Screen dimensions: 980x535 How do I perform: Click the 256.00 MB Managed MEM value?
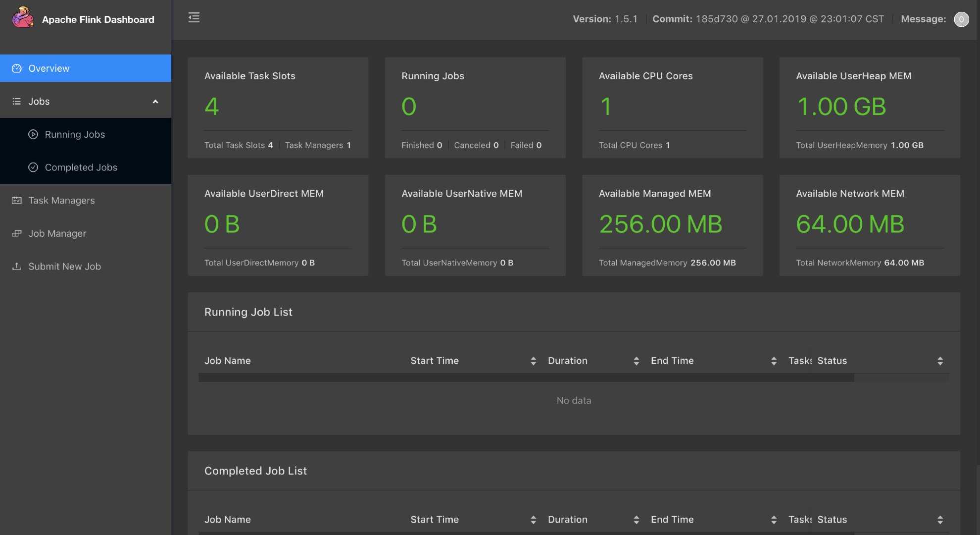(661, 224)
